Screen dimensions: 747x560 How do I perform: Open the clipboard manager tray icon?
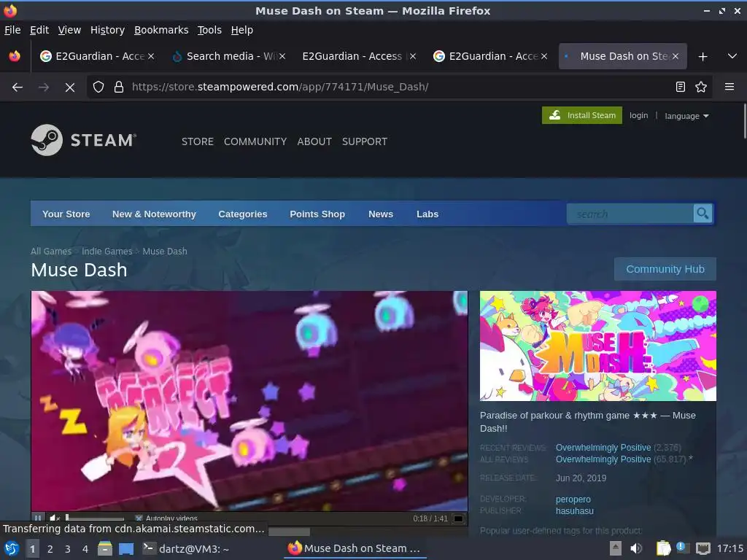pos(663,548)
